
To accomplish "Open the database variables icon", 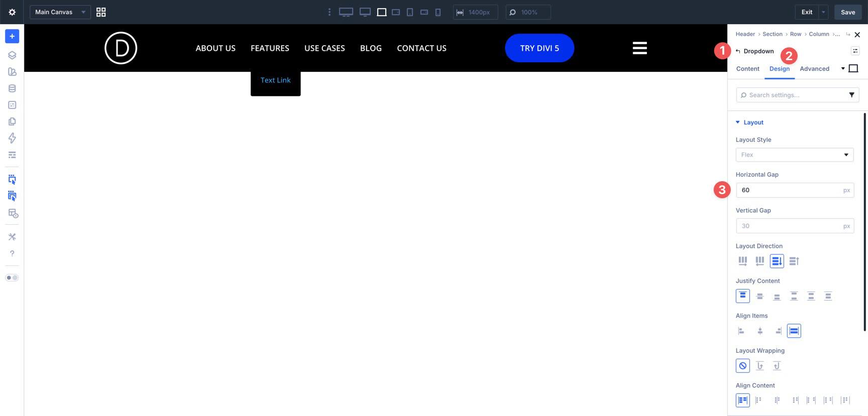I will 12,88.
